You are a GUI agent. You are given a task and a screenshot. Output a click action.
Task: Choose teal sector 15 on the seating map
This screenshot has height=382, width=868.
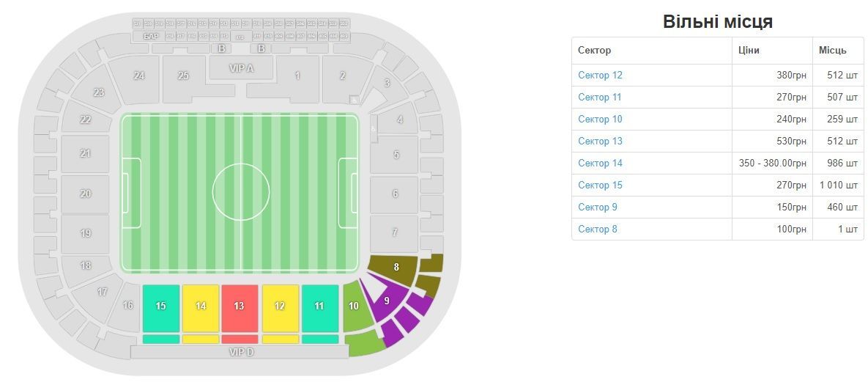(x=161, y=308)
